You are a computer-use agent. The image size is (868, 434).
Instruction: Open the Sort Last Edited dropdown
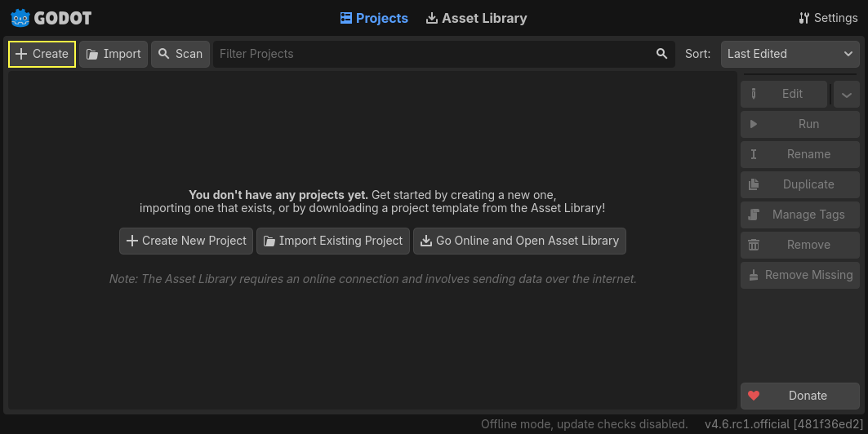click(x=790, y=54)
